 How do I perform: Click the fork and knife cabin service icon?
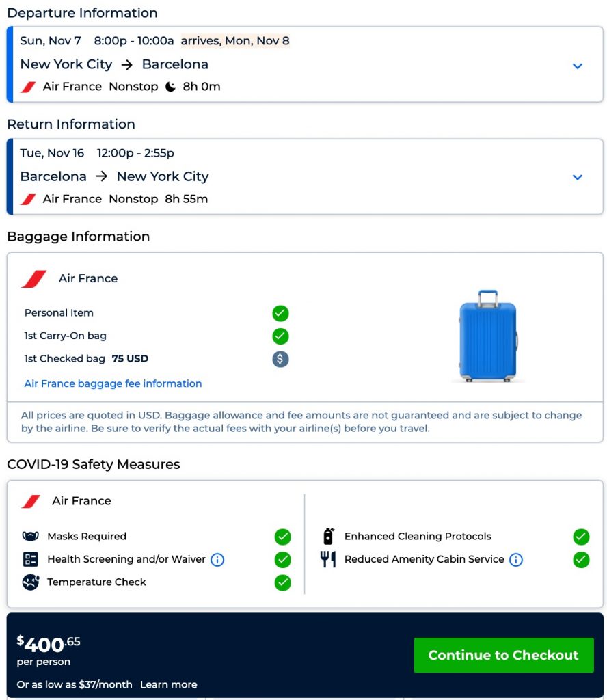(x=328, y=559)
